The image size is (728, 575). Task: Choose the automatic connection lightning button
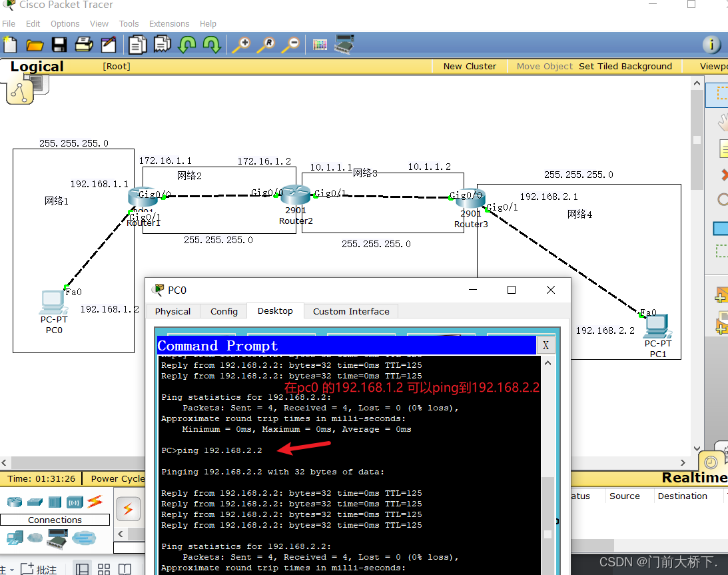click(x=128, y=509)
